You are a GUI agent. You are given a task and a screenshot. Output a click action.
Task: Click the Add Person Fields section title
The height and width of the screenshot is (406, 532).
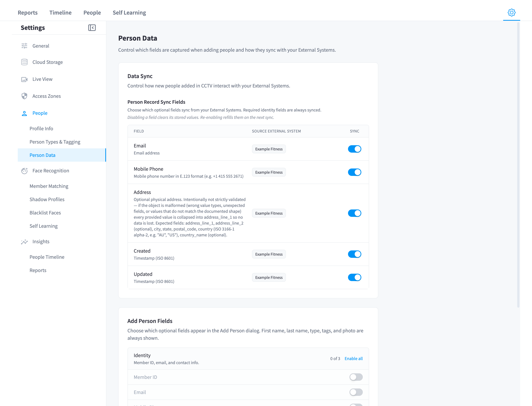pyautogui.click(x=150, y=321)
